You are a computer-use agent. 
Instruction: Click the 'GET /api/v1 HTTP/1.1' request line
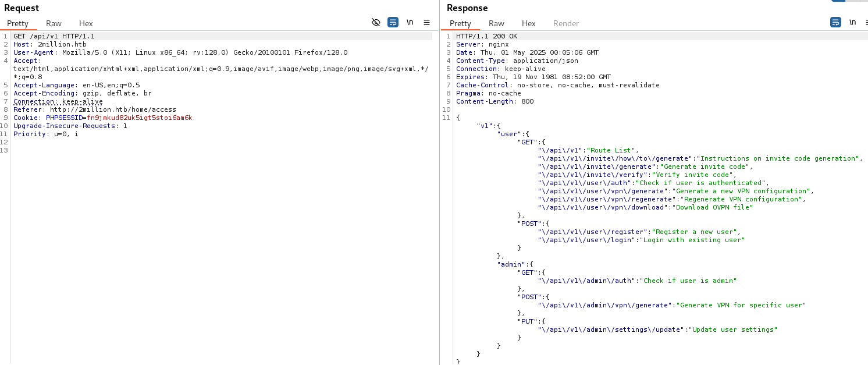point(54,36)
